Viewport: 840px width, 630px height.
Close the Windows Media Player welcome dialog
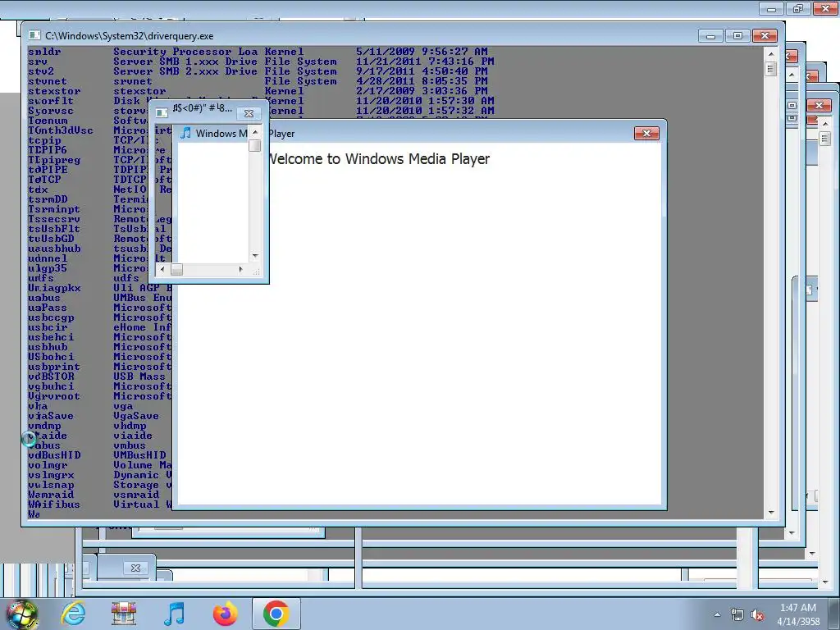pos(646,134)
